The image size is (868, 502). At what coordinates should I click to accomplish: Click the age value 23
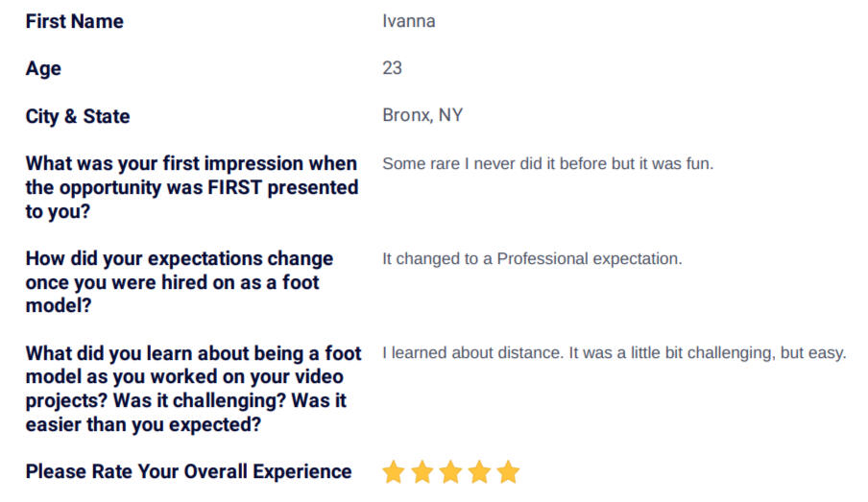[x=392, y=68]
